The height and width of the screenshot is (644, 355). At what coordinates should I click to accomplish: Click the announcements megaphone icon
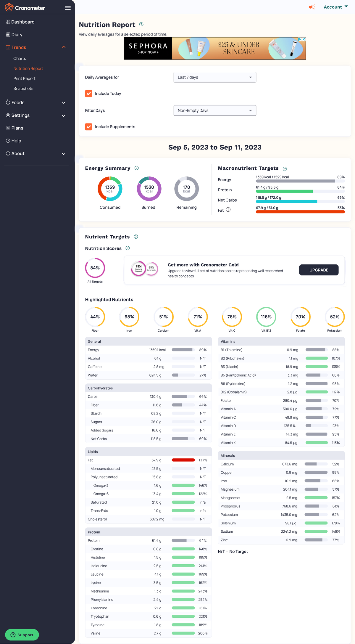[x=312, y=7]
